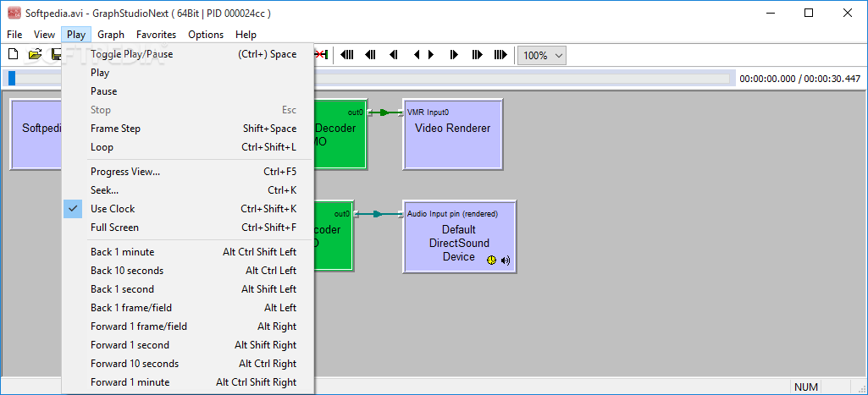Choose Frame Step menu item
The image size is (868, 395).
[188, 129]
